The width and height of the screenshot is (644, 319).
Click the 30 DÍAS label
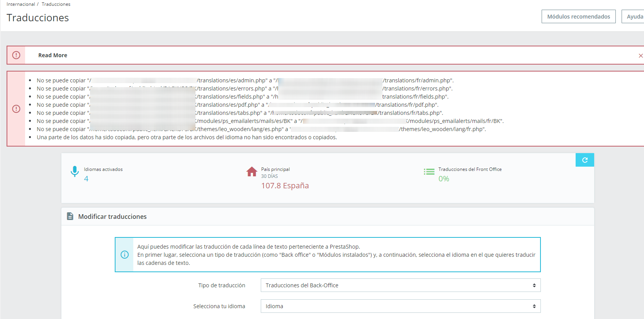click(270, 176)
